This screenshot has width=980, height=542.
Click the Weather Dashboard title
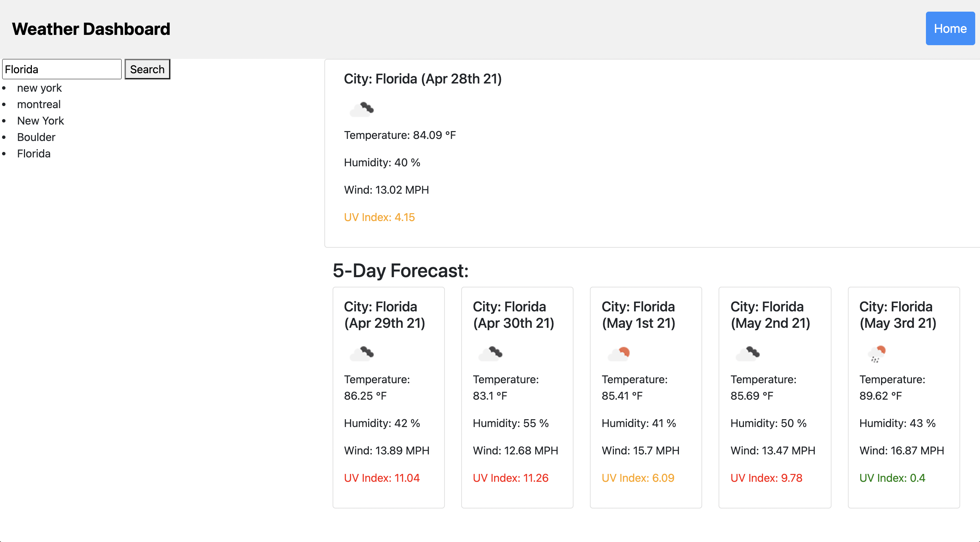coord(91,29)
